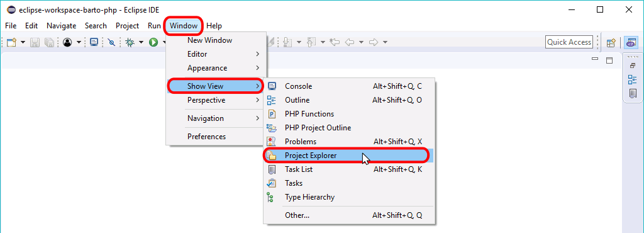The height and width of the screenshot is (233, 644).
Task: Open the Run menu
Action: point(154,25)
